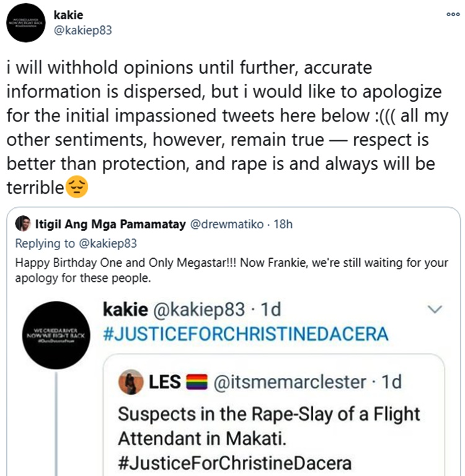The image size is (465, 476).
Task: Click the pensive face emoji after 'terrible'
Action: [x=78, y=187]
